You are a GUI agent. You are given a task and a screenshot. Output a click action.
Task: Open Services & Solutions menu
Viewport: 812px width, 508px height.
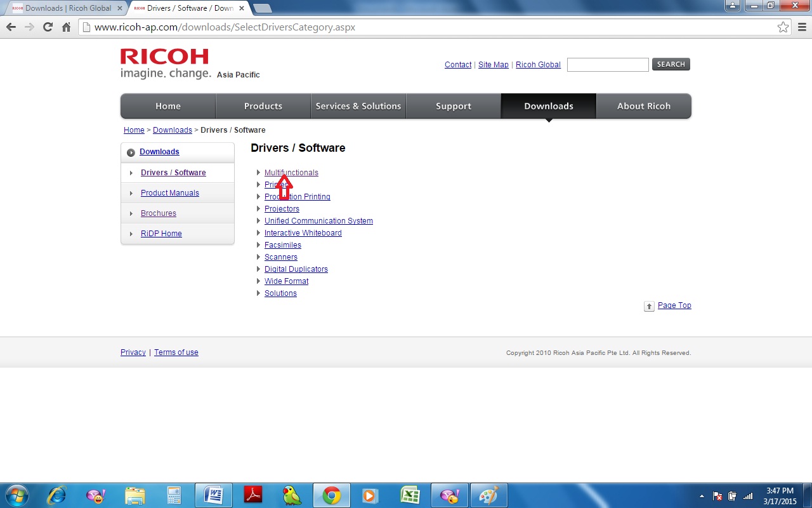[358, 106]
